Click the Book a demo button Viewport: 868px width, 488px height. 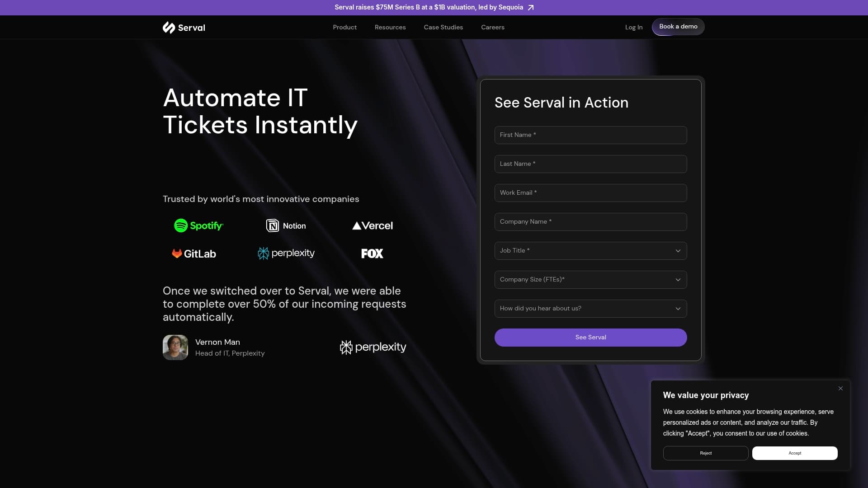coord(678,27)
